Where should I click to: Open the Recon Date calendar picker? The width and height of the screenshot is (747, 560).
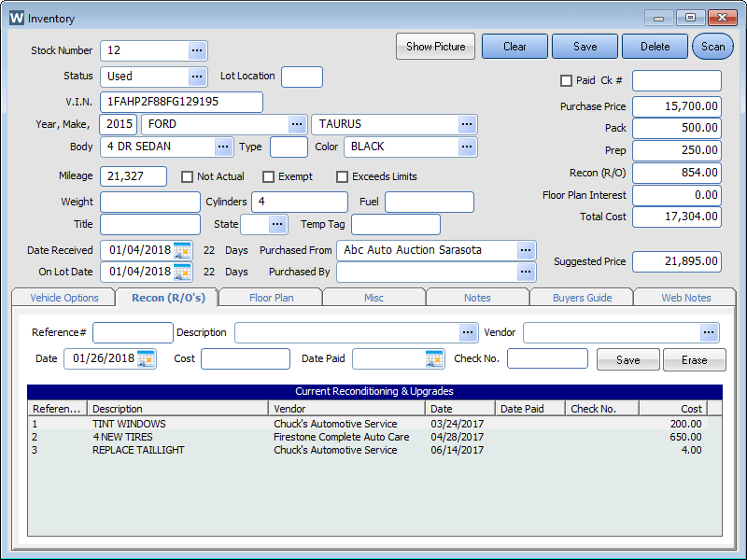146,358
